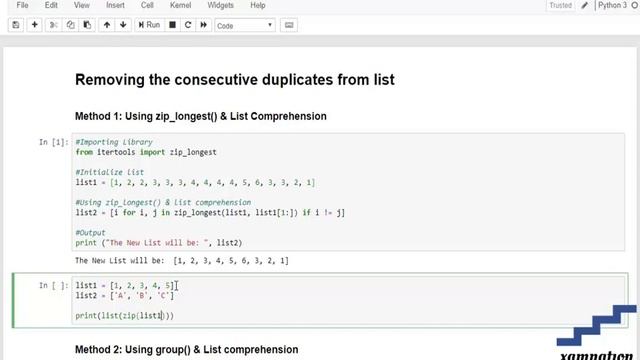The width and height of the screenshot is (640, 360).
Task: Open the Widgets menu
Action: click(x=220, y=5)
